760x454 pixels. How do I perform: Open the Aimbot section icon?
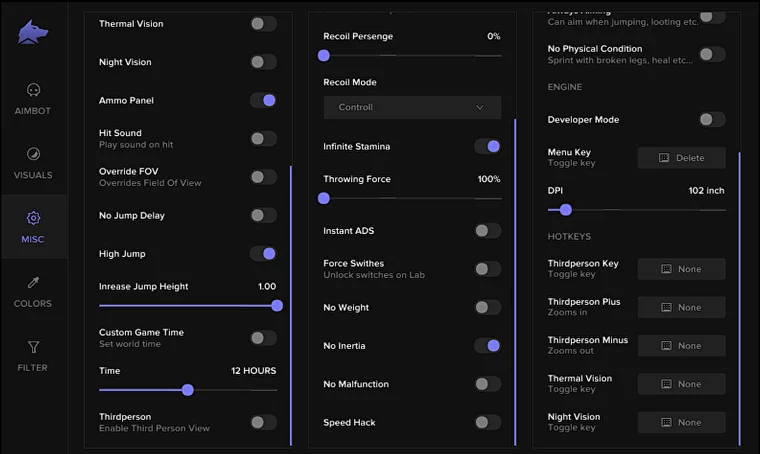coord(33,90)
